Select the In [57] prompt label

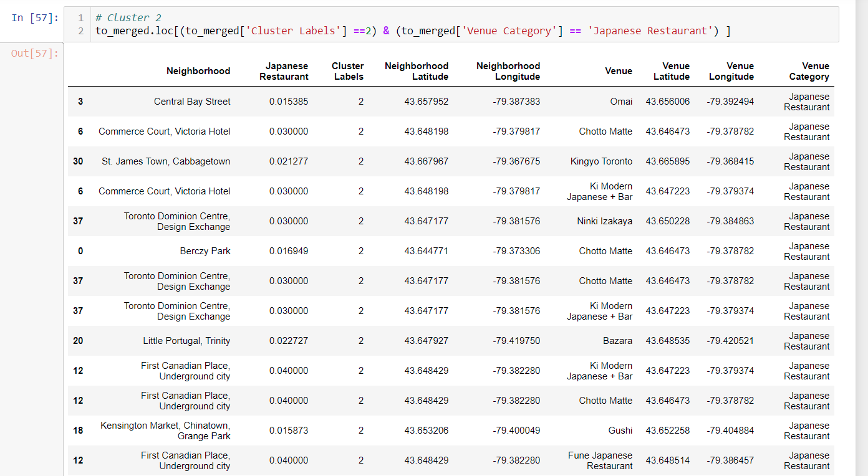coord(35,18)
